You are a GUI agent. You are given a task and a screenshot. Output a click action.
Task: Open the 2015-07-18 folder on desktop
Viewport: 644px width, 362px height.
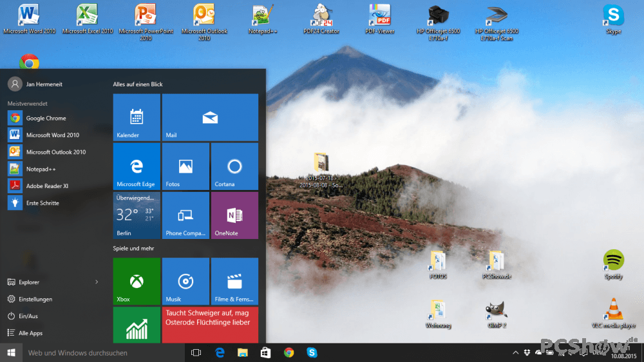coord(321,170)
